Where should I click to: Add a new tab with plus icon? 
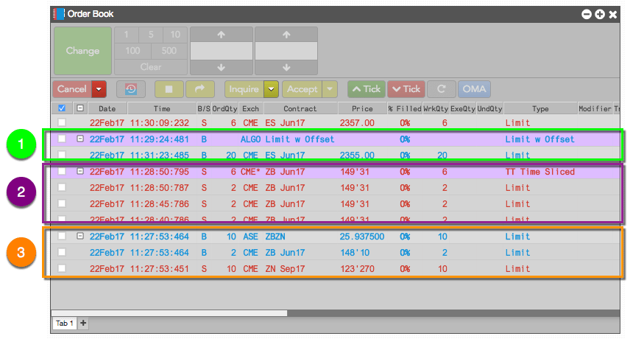coord(83,323)
